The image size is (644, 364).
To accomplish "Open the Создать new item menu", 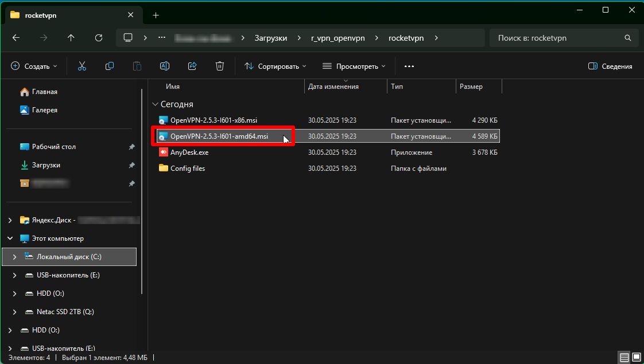I will click(x=34, y=66).
